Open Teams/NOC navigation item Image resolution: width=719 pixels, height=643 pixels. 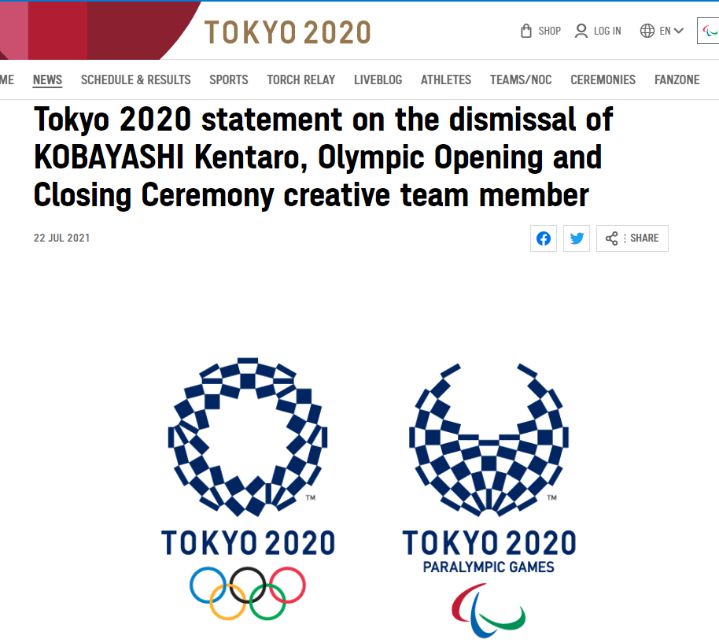(x=520, y=80)
